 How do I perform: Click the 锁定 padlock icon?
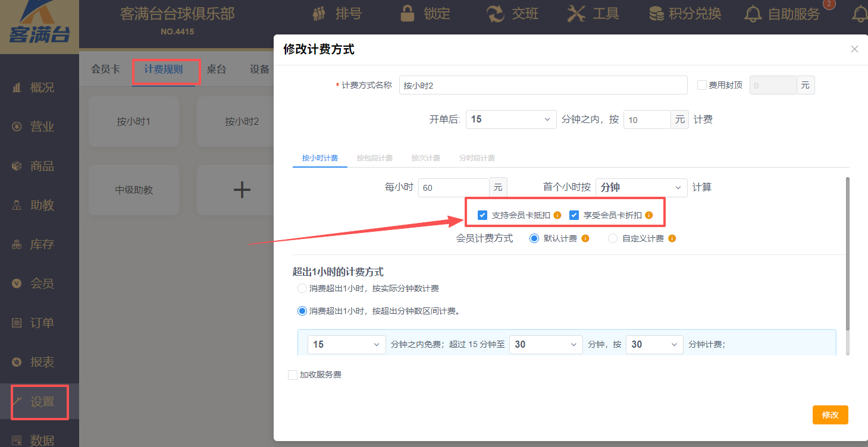click(x=408, y=14)
